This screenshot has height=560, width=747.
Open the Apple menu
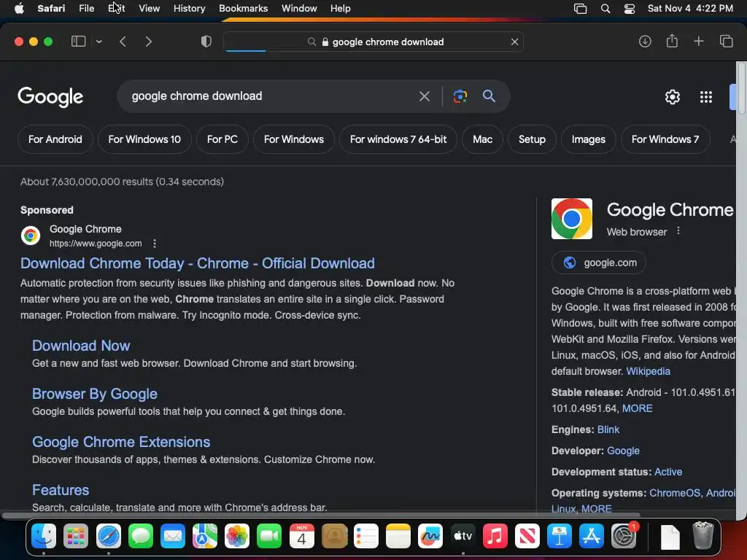click(x=19, y=9)
